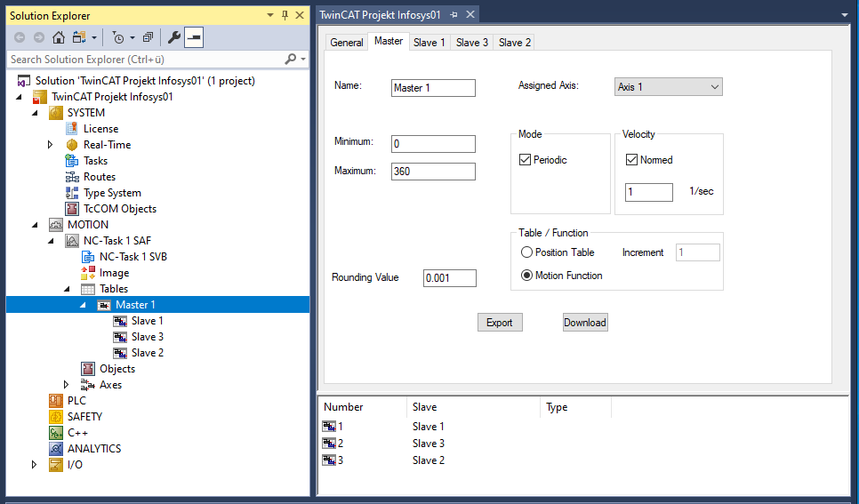This screenshot has height=504, width=859.
Task: Click the NC-Task 1 SVB icon
Action: [88, 256]
